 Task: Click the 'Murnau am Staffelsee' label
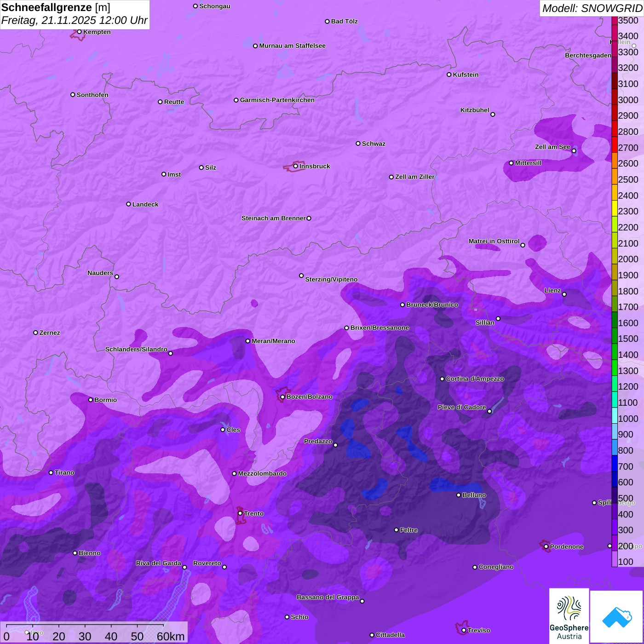click(292, 46)
